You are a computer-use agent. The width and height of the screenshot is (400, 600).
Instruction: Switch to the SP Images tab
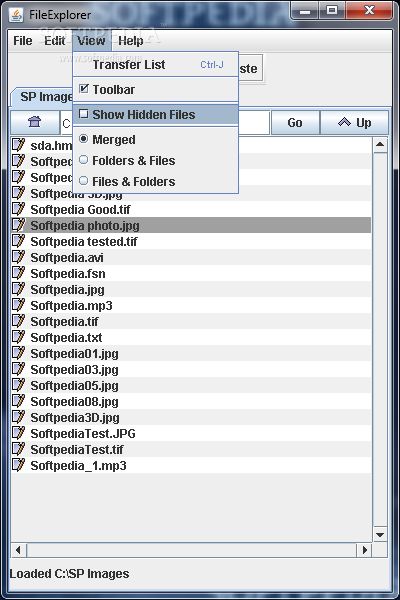tap(42, 97)
